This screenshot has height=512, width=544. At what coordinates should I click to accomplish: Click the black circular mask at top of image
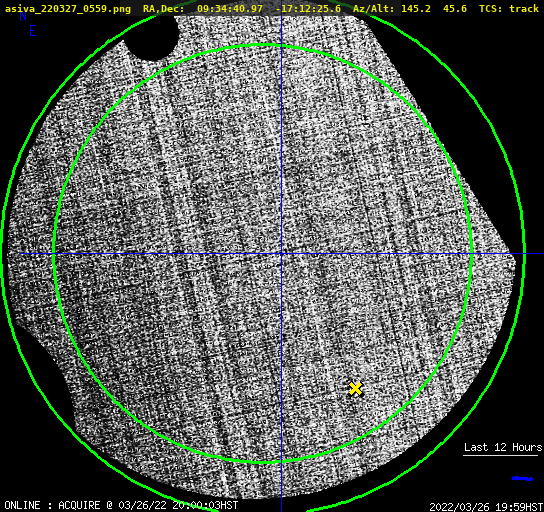(x=151, y=36)
